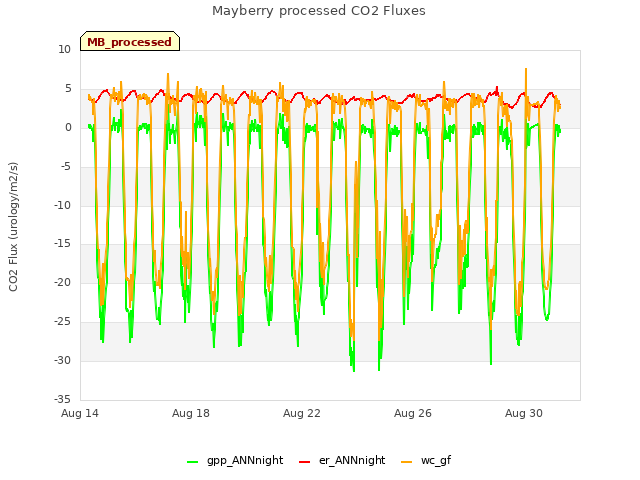Click the CO2 Flux y-axis title

[13, 227]
